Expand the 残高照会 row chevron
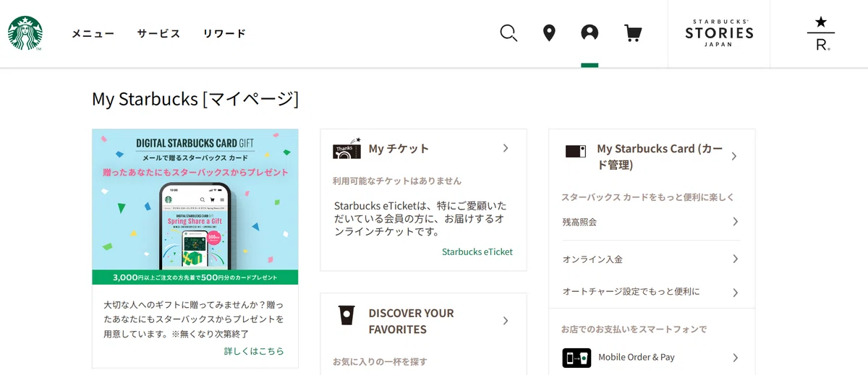The image size is (868, 375). click(735, 221)
